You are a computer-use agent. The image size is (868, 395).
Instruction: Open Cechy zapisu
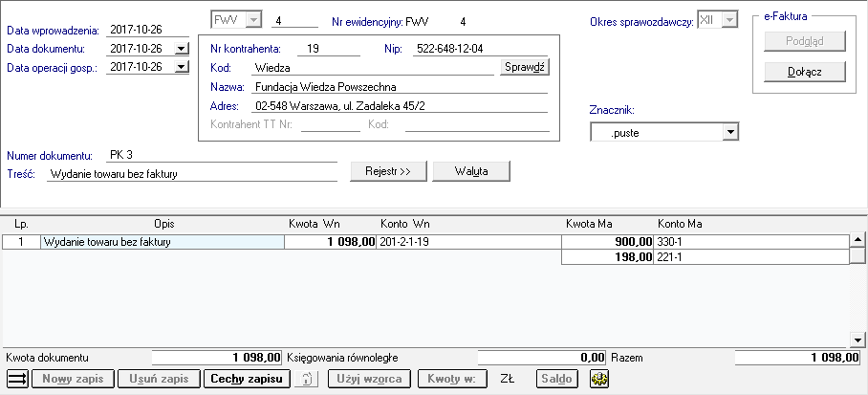coord(247,379)
